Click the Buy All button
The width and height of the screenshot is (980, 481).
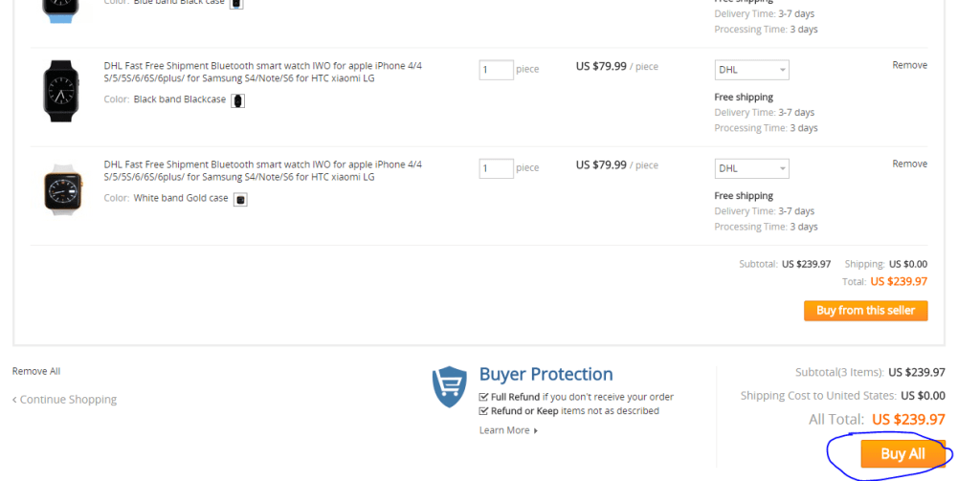(902, 454)
